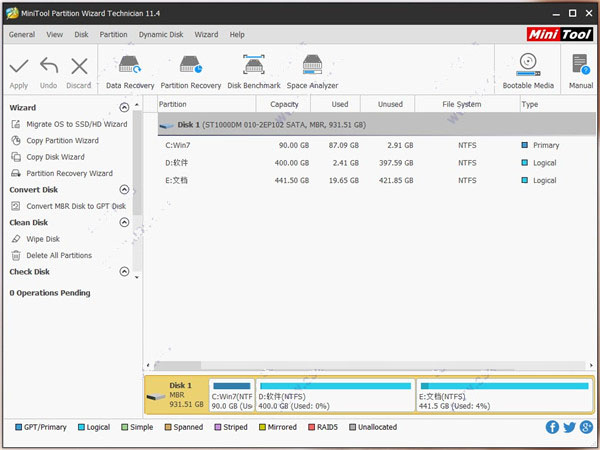Viewport: 600px width, 450px height.
Task: Open the Dynamic Disk menu
Action: [161, 34]
